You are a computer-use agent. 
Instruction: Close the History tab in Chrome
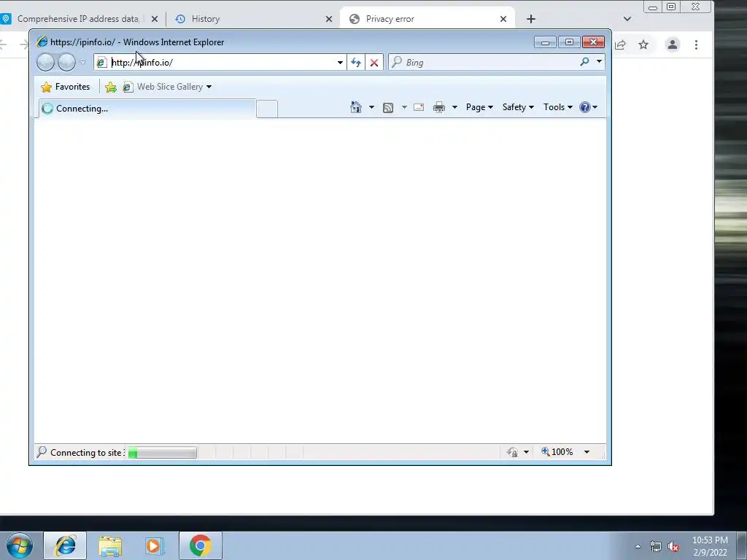click(329, 19)
